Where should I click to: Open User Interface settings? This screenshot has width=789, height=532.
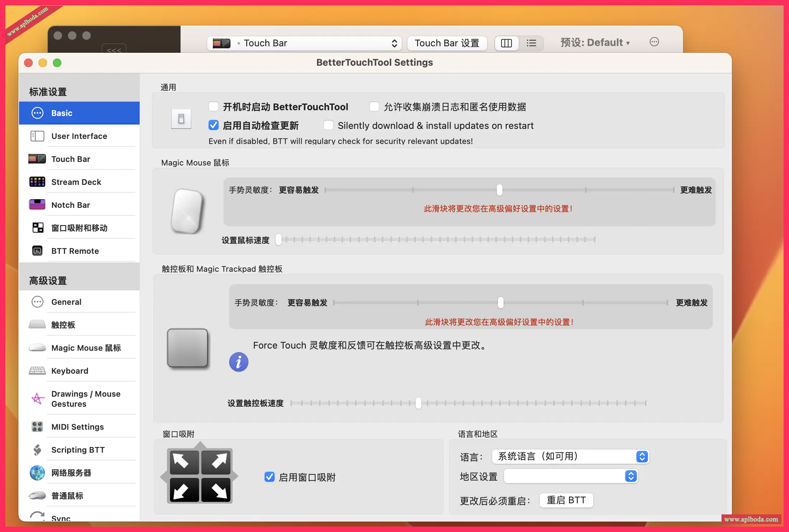click(79, 136)
